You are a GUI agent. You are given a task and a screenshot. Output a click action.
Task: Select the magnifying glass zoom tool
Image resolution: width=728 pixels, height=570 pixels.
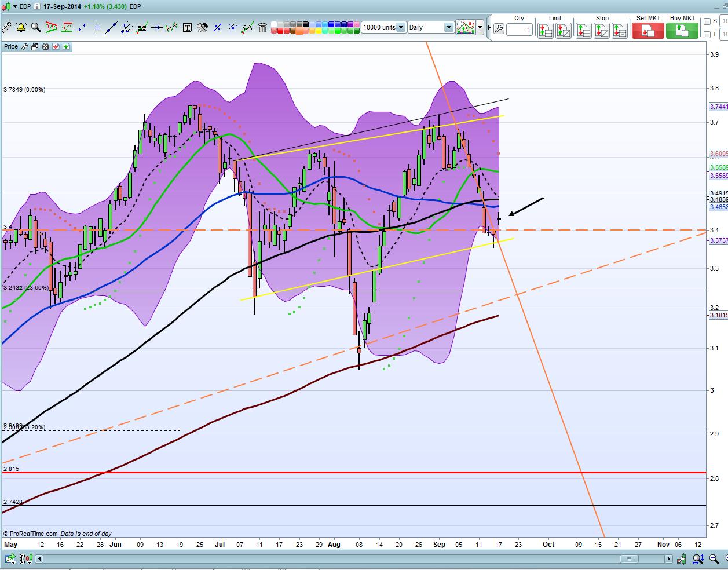pos(36,27)
